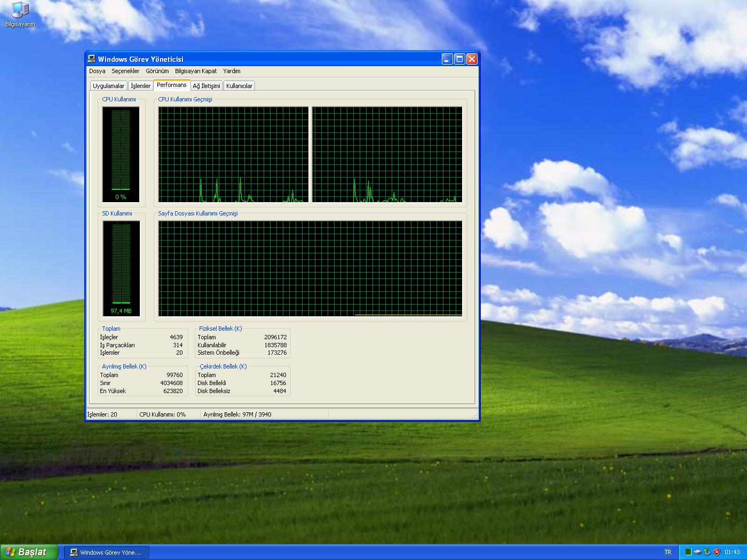The height and width of the screenshot is (560, 747).
Task: Click the CPU Kullanımı 0 % gauge
Action: tap(121, 154)
